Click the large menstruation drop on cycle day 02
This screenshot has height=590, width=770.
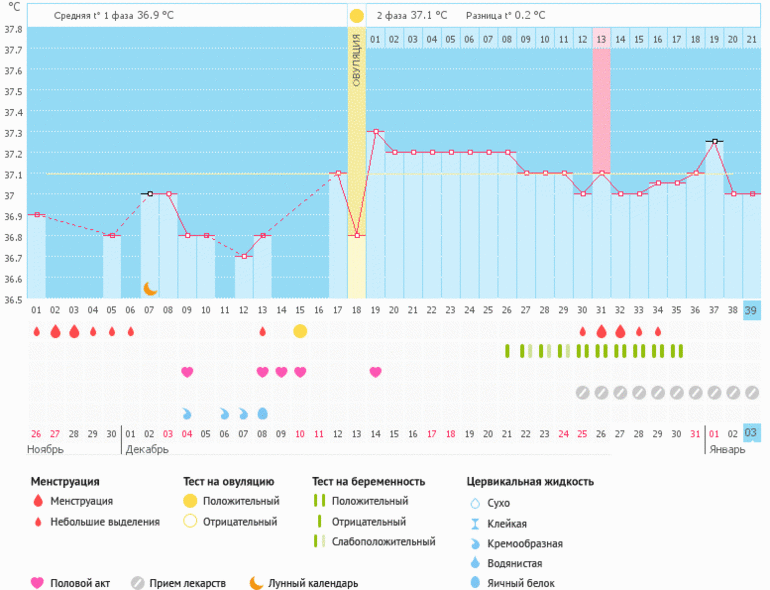pos(55,331)
